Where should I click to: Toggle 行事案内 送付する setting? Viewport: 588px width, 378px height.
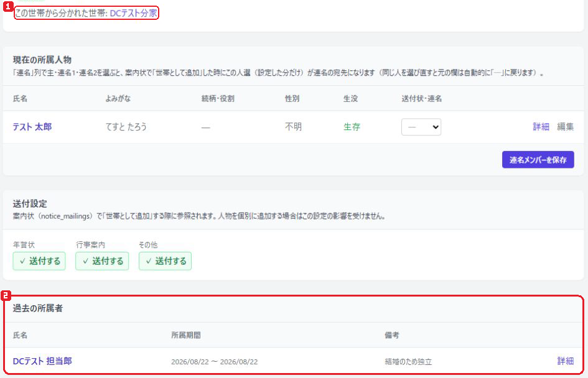pos(102,261)
